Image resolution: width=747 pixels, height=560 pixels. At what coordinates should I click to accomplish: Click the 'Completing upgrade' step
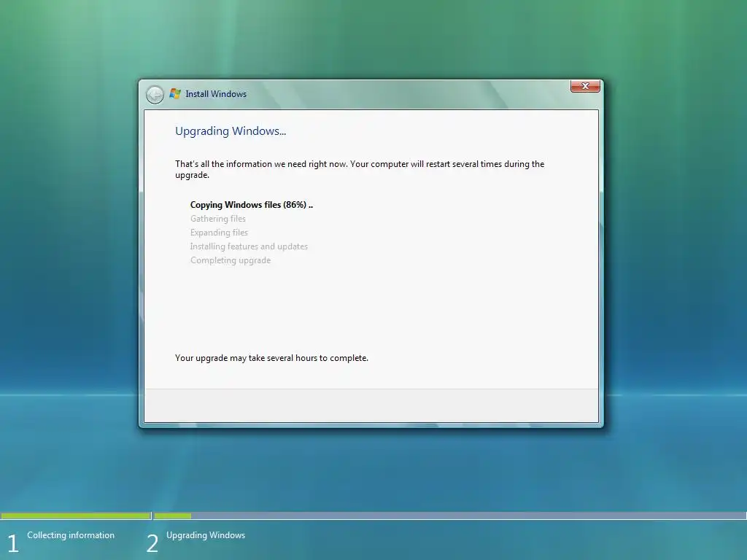coord(231,260)
